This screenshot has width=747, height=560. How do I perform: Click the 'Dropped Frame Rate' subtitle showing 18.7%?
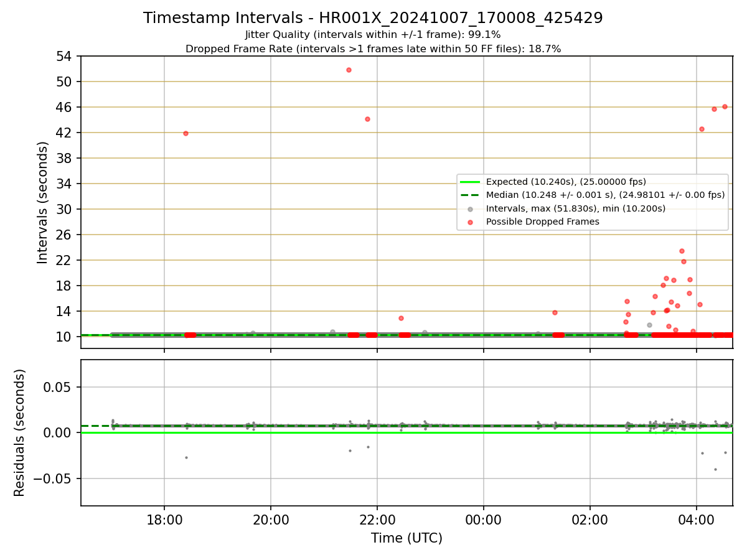[x=373, y=49]
